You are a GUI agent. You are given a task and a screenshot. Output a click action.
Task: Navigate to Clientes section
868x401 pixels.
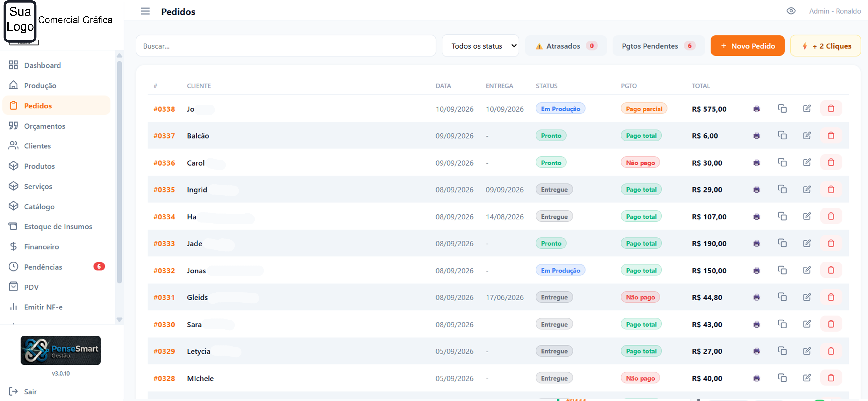(56, 146)
